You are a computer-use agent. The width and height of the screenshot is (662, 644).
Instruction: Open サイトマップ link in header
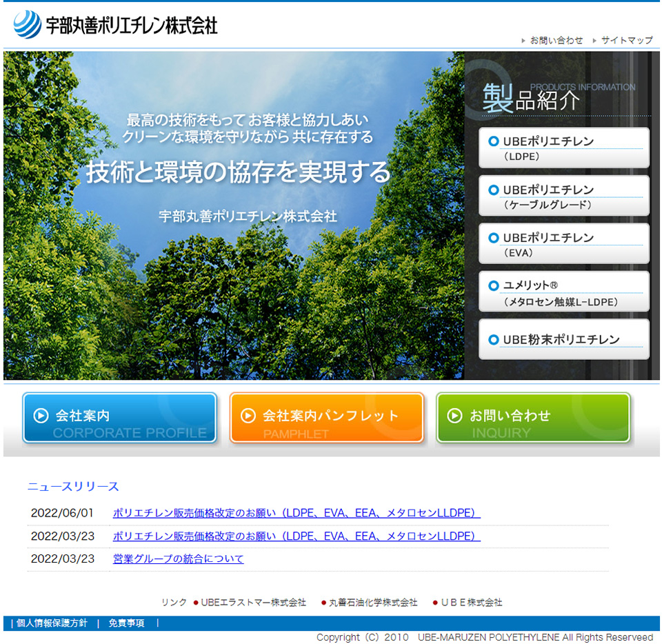coord(627,41)
